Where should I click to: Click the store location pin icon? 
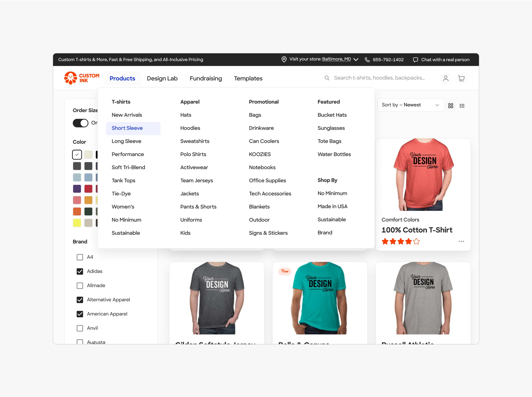(x=284, y=59)
